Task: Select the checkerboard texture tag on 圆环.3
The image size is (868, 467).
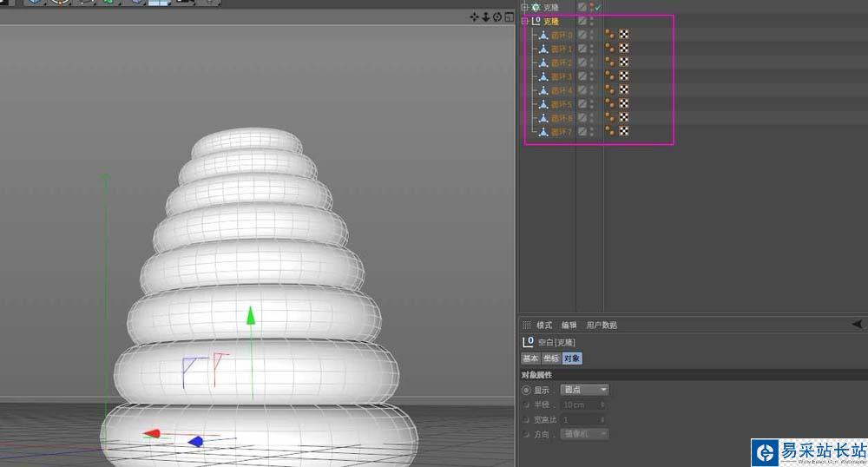Action: (624, 76)
